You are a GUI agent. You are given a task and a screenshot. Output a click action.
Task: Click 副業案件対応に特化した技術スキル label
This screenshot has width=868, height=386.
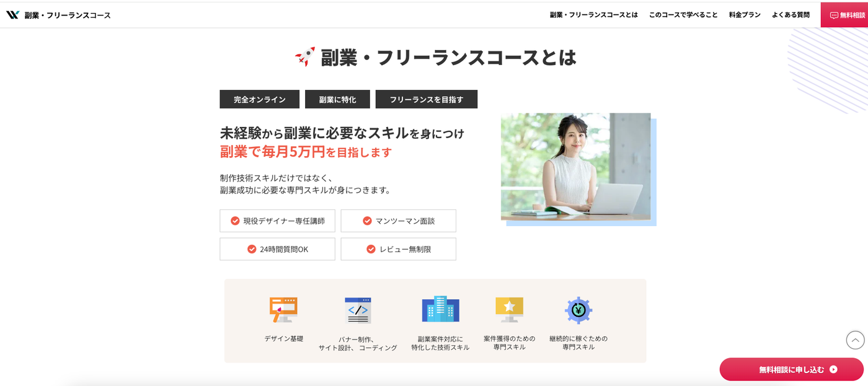pyautogui.click(x=440, y=343)
